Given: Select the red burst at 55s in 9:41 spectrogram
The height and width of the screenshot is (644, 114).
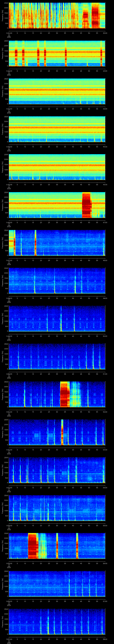Looking at the screenshot, I should click(95, 16).
